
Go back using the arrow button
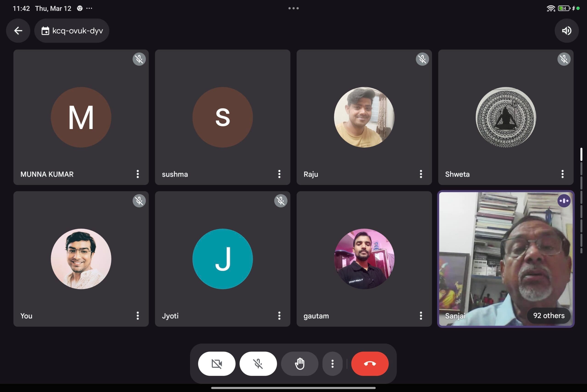(18, 31)
